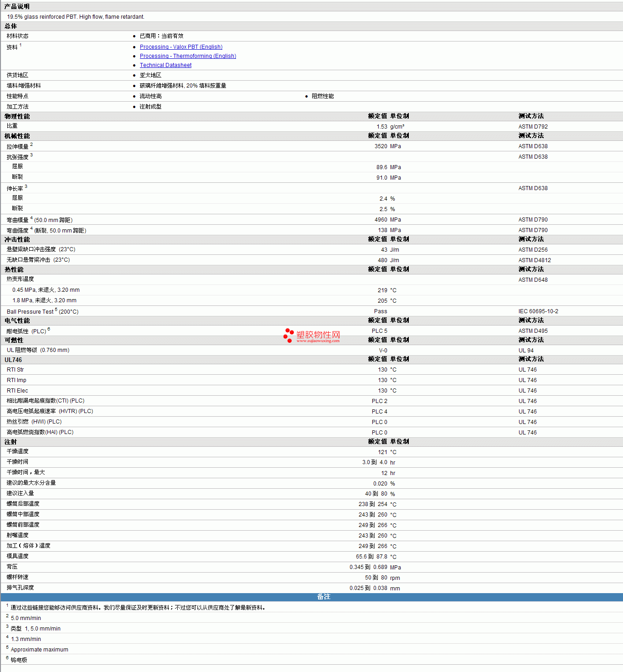Screen dimensions: 623x672
Task: Click the ASTM D256 test method
Action: click(533, 250)
